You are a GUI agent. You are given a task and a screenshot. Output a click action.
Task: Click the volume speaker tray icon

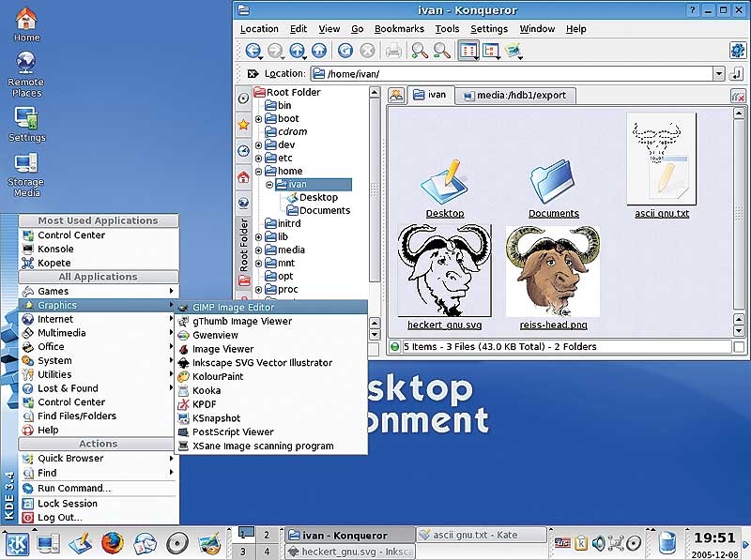tap(598, 543)
